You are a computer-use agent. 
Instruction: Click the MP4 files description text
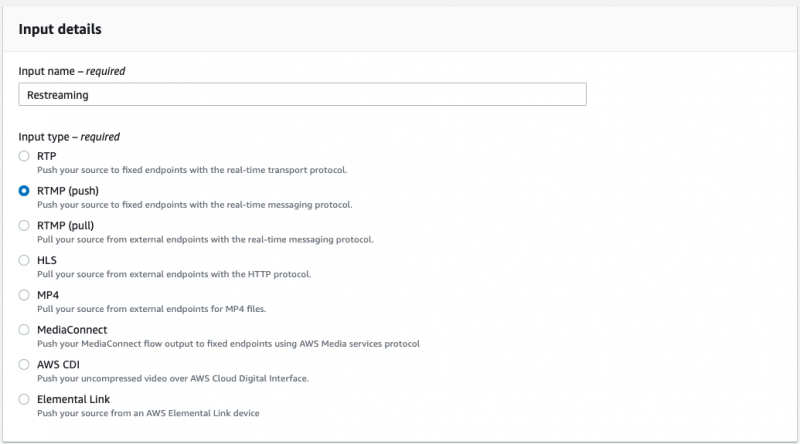pyautogui.click(x=152, y=309)
